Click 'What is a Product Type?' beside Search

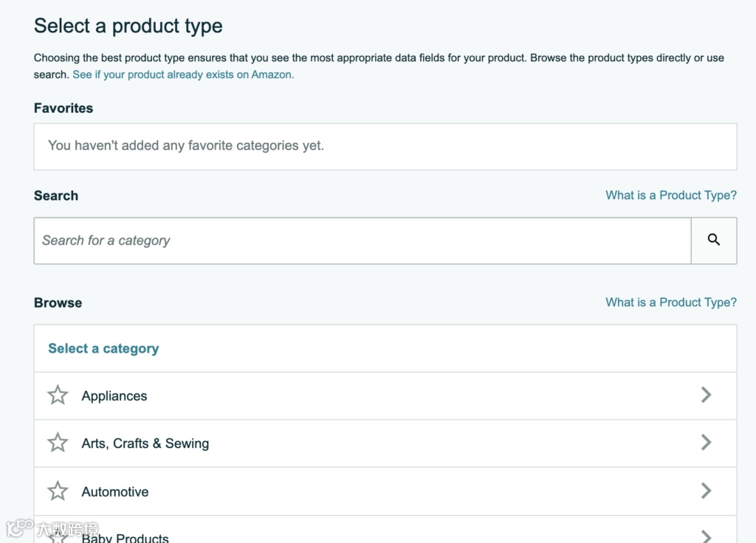(671, 196)
